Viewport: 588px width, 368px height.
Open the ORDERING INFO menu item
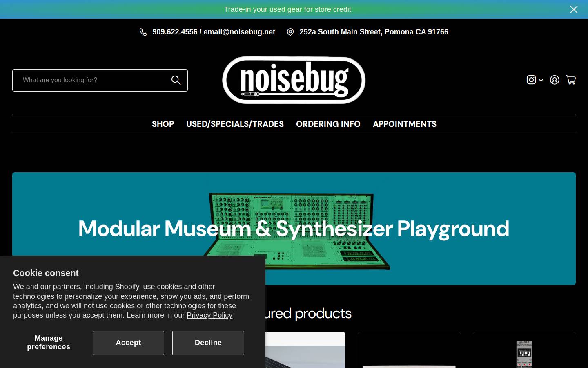(x=328, y=124)
